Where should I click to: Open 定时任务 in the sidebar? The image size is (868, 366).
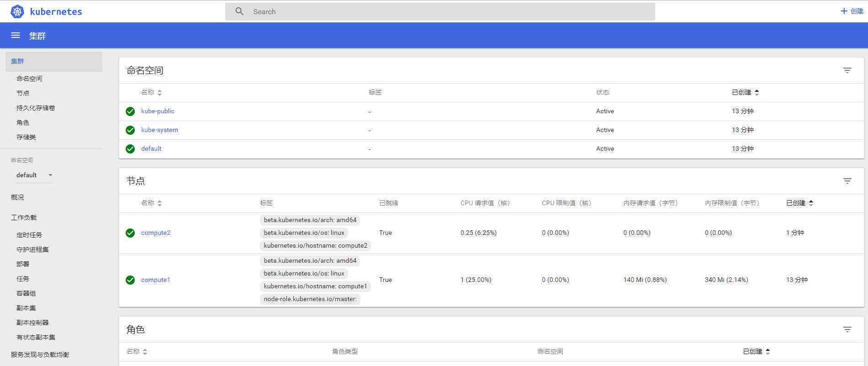tap(29, 235)
